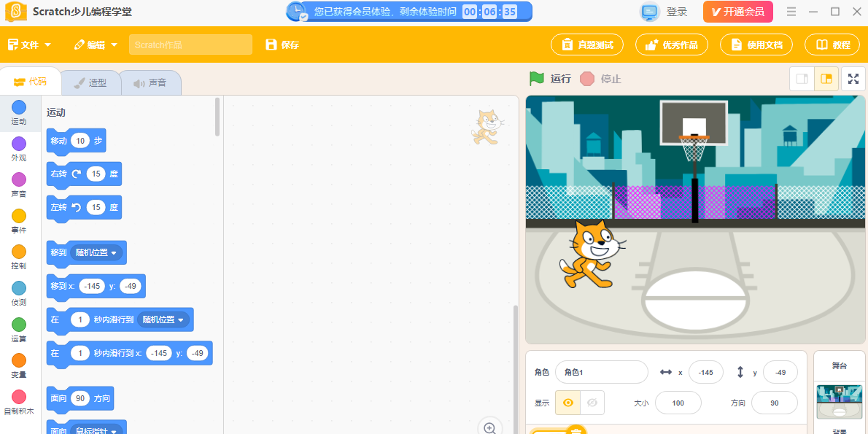
Task: Select the 侦测 sensing category circle
Action: tap(19, 288)
